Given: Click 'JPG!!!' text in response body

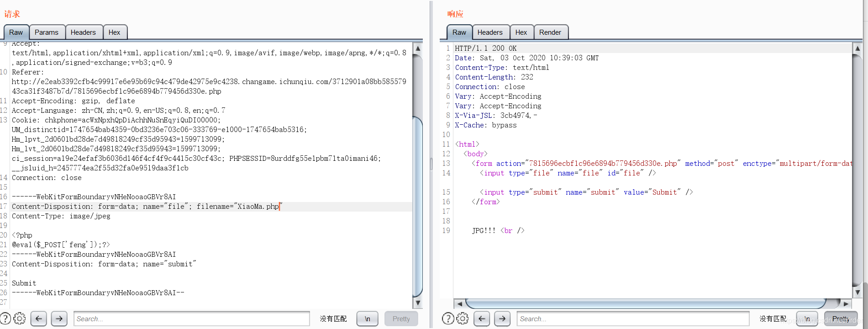Looking at the screenshot, I should (484, 231).
